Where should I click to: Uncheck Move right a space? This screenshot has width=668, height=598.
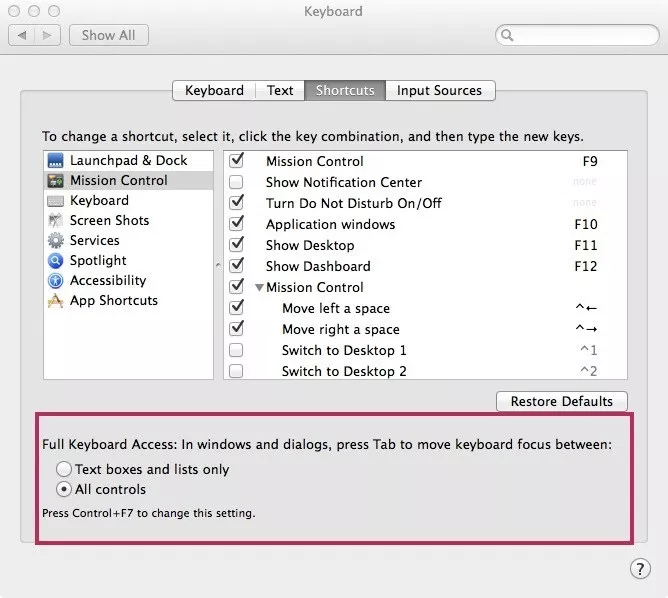point(236,329)
